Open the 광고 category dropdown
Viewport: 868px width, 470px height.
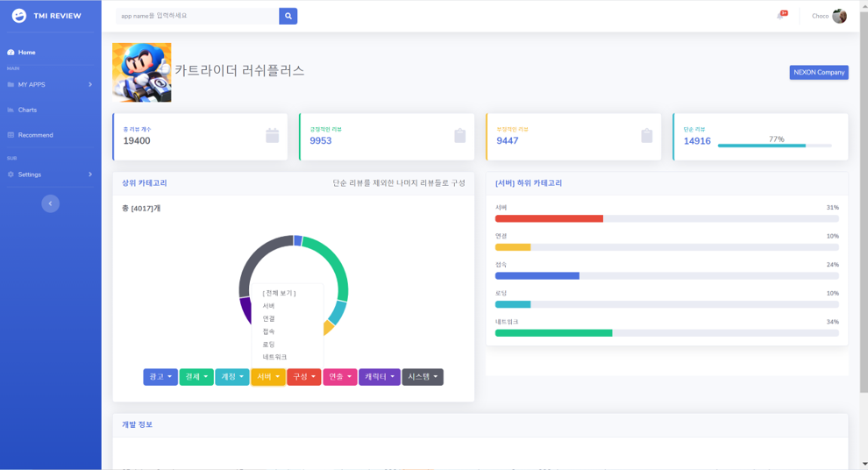[160, 377]
